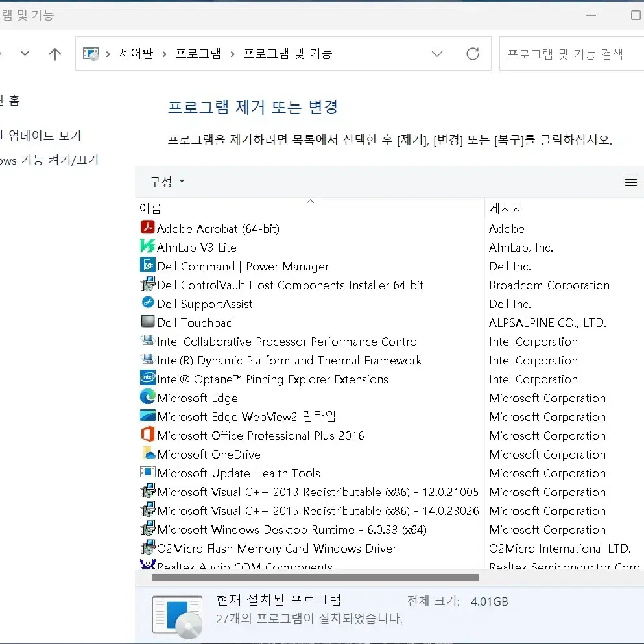Click the Dell Command Power Manager icon
The width and height of the screenshot is (644, 644).
pyautogui.click(x=147, y=265)
